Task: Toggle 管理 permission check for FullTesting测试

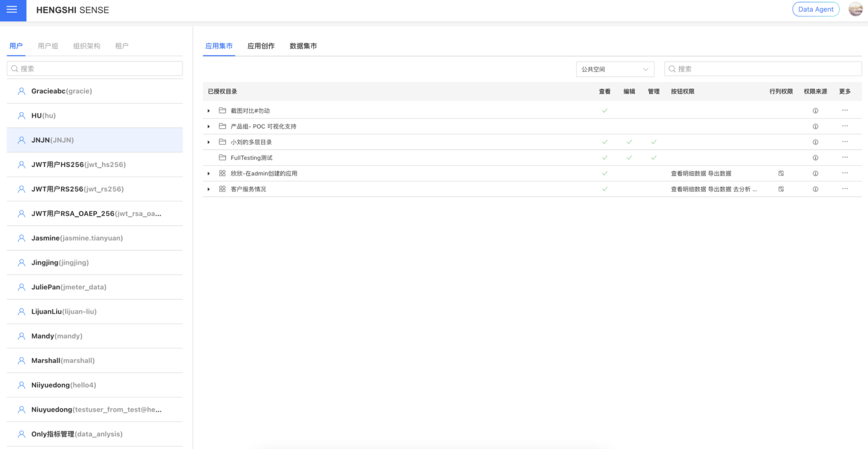Action: pos(653,158)
